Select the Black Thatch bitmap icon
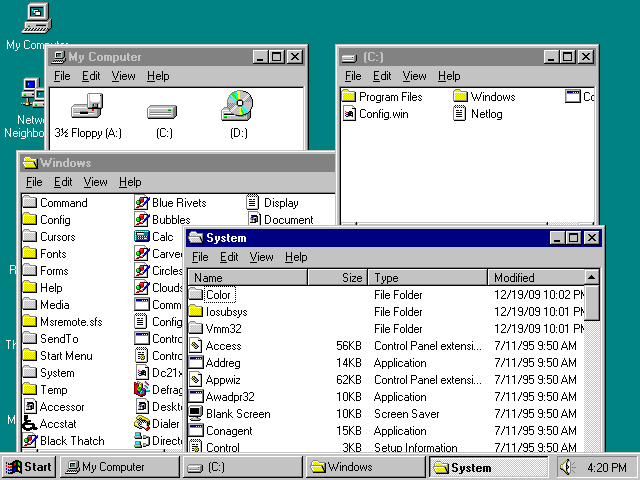 30,441
